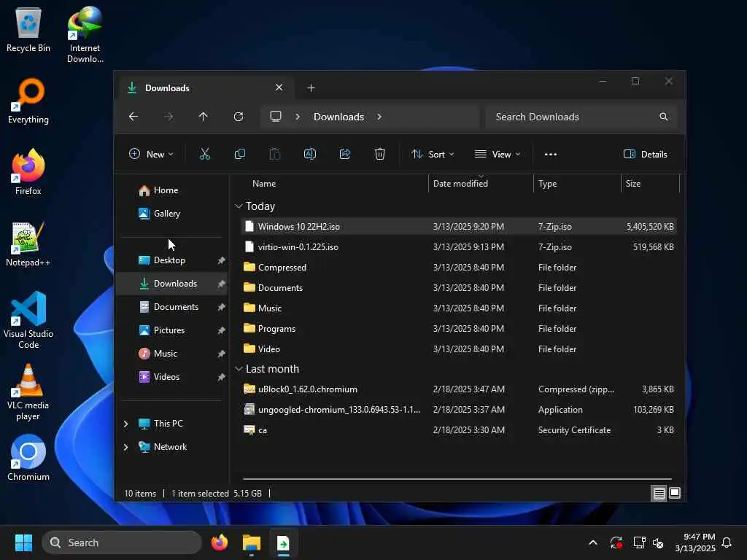Viewport: 747px width, 560px height.
Task: Click the Search Downloads field
Action: tap(581, 117)
